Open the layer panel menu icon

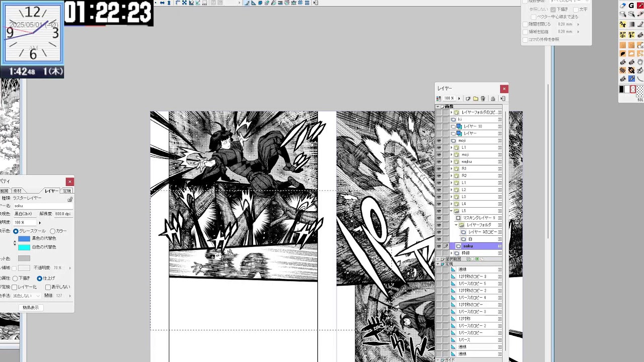click(503, 99)
